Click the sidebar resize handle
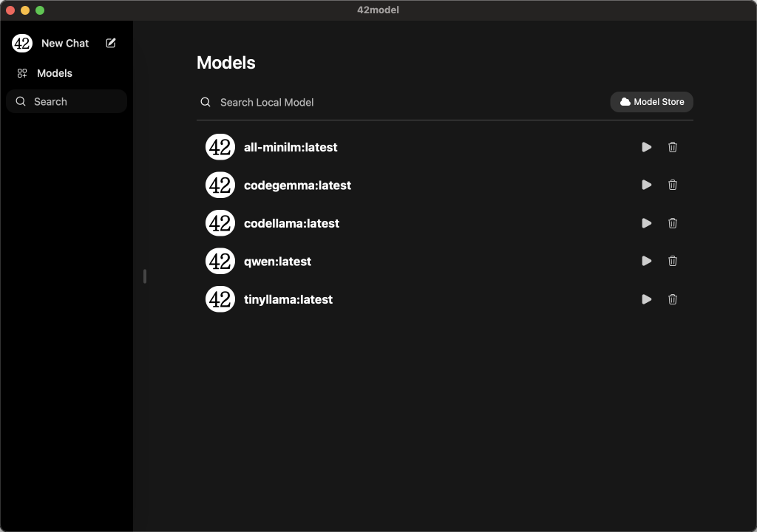Image resolution: width=757 pixels, height=532 pixels. [145, 276]
